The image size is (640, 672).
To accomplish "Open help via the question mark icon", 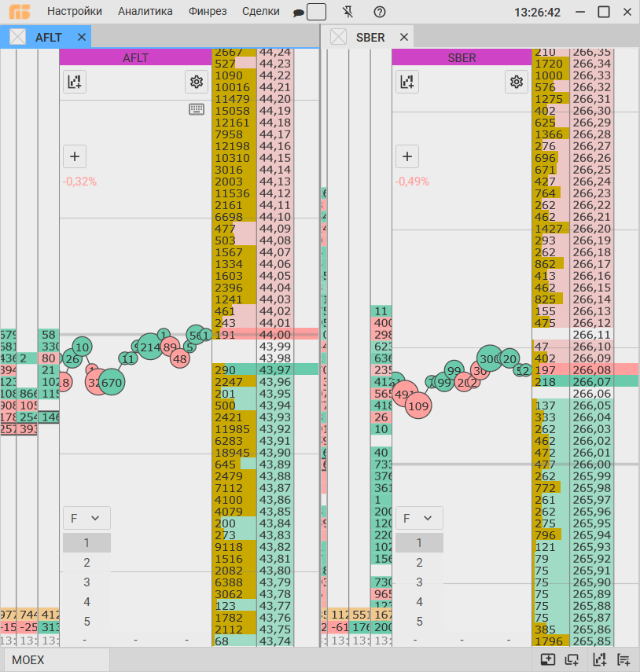I will point(380,12).
